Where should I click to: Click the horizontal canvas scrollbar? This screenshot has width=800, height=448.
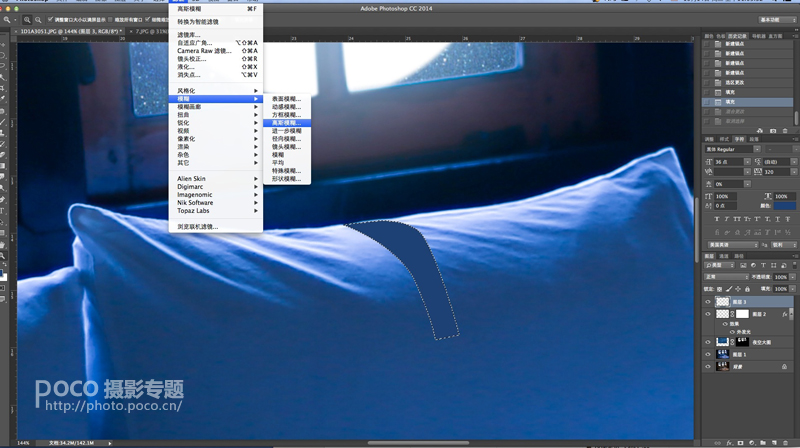click(x=418, y=443)
